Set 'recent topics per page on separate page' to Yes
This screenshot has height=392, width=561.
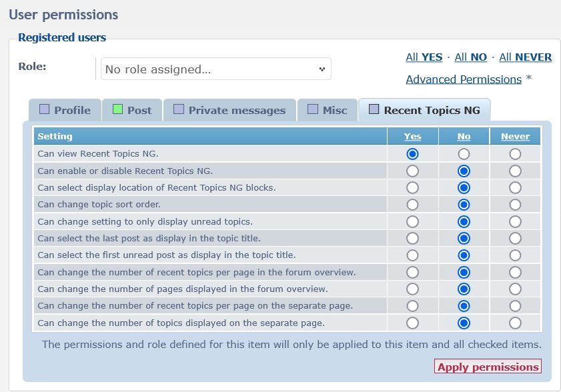click(x=412, y=306)
